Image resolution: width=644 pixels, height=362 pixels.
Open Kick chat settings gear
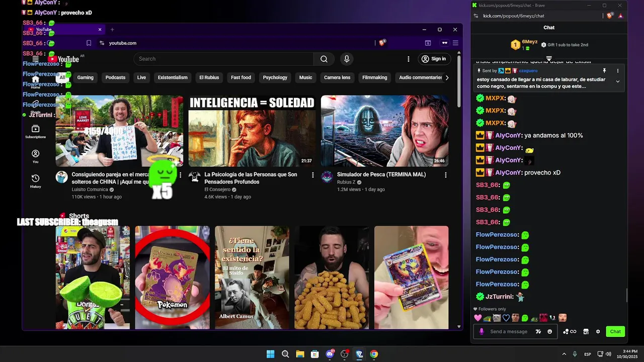598,332
